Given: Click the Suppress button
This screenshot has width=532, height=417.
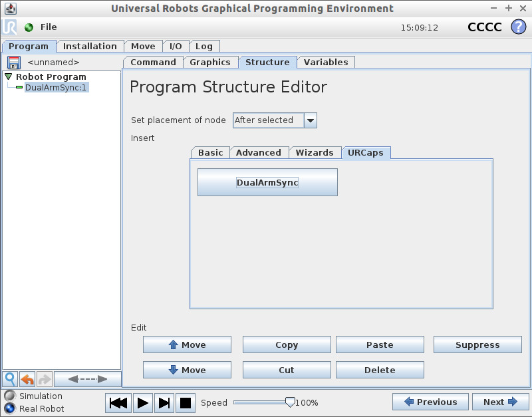Looking at the screenshot, I should point(477,345).
